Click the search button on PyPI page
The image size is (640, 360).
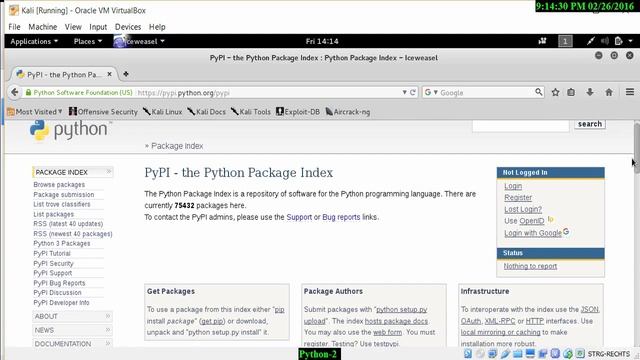click(590, 124)
